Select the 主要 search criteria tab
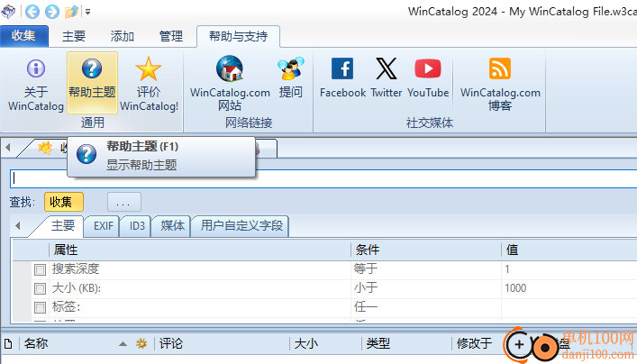 pyautogui.click(x=63, y=225)
